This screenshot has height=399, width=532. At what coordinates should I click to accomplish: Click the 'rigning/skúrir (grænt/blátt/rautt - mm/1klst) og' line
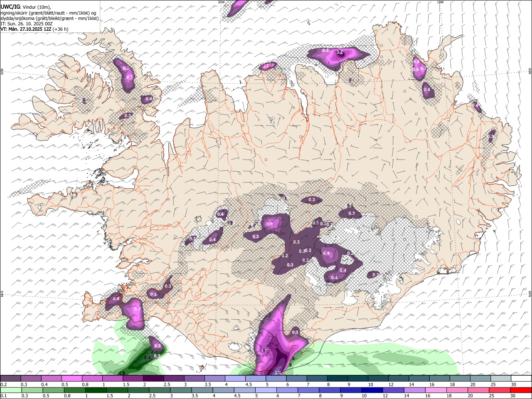pos(49,13)
